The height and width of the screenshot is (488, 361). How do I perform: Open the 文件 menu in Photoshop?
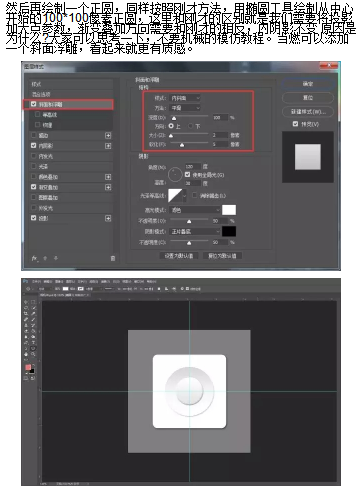[x=37, y=281]
